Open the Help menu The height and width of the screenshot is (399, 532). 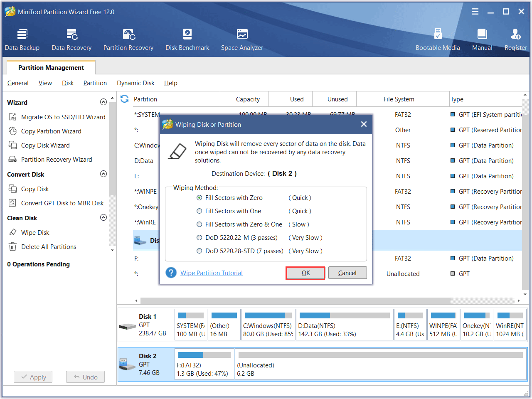[170, 83]
